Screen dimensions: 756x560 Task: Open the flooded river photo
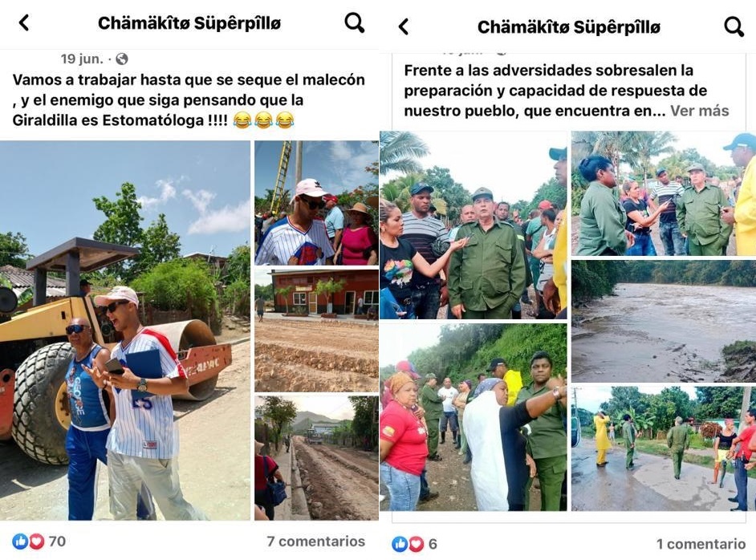(664, 322)
